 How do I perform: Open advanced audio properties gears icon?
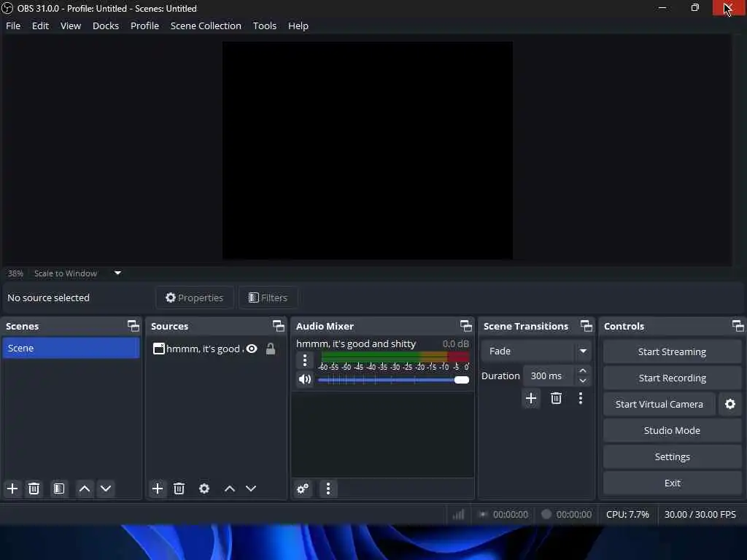(x=303, y=489)
